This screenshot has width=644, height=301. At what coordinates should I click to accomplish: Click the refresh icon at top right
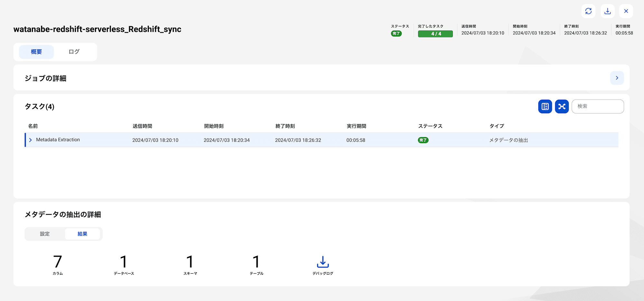588,11
